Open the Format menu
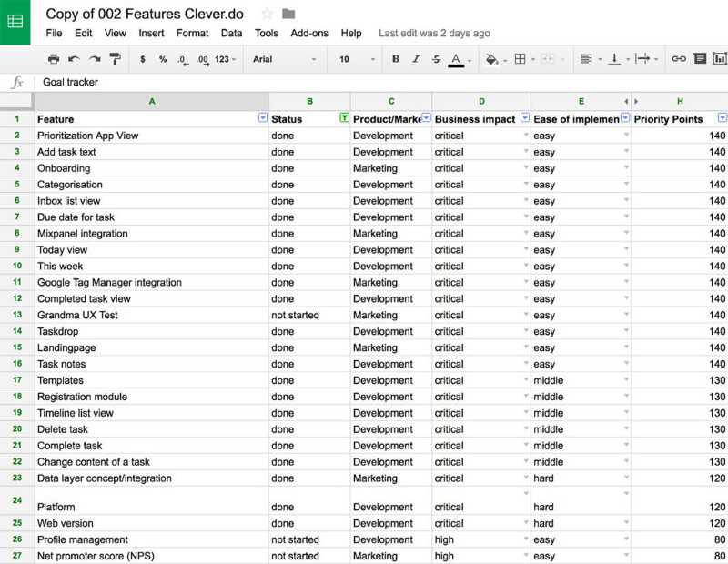This screenshot has height=564, width=728. pos(192,33)
